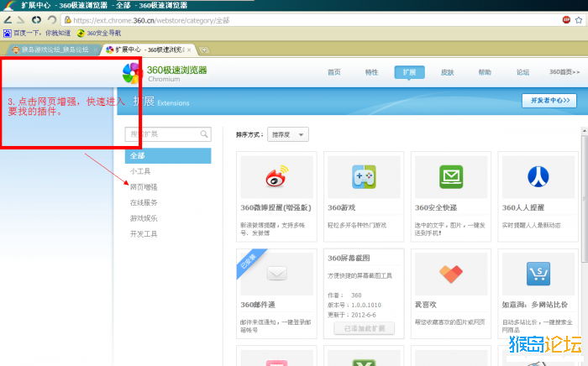This screenshot has width=588, height=366.
Task: Click the undo close tab icon
Action: [x=52, y=20]
